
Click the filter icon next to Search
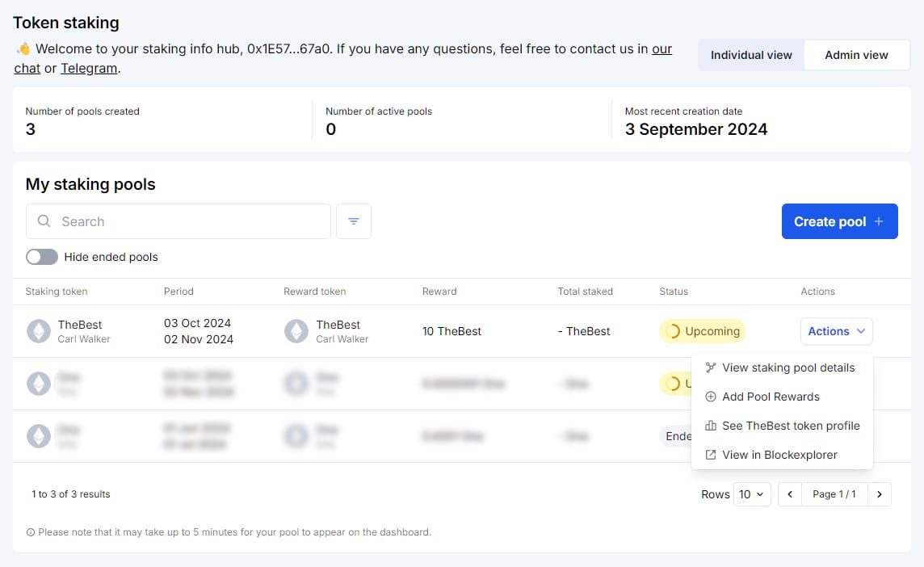pyautogui.click(x=354, y=221)
